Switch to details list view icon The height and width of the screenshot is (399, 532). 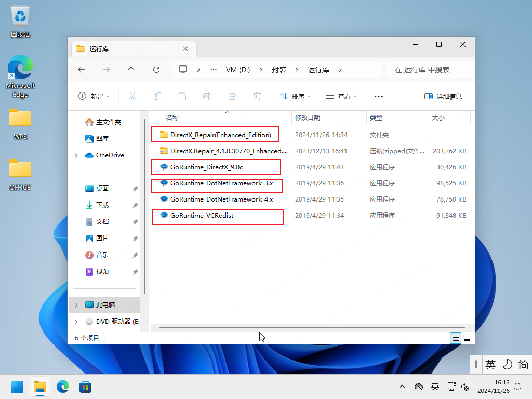pos(456,338)
